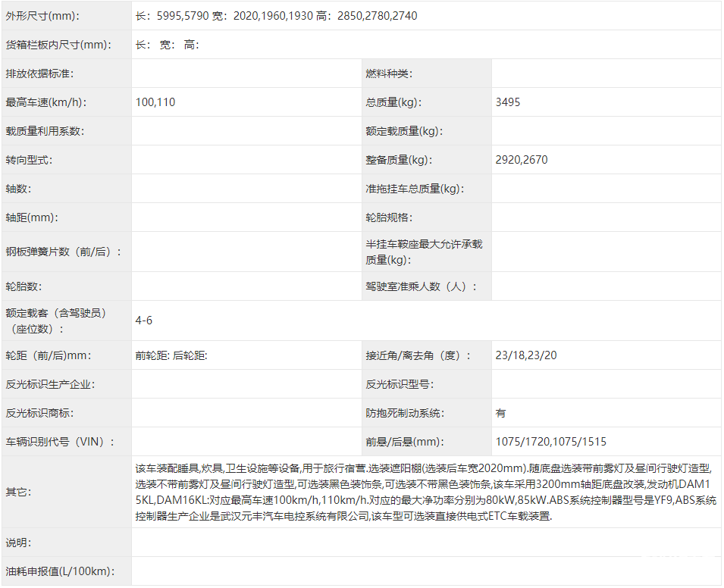Image resolution: width=724 pixels, height=588 pixels.
Task: Click the 前悬/后悬(mm) label
Action: [x=405, y=443]
